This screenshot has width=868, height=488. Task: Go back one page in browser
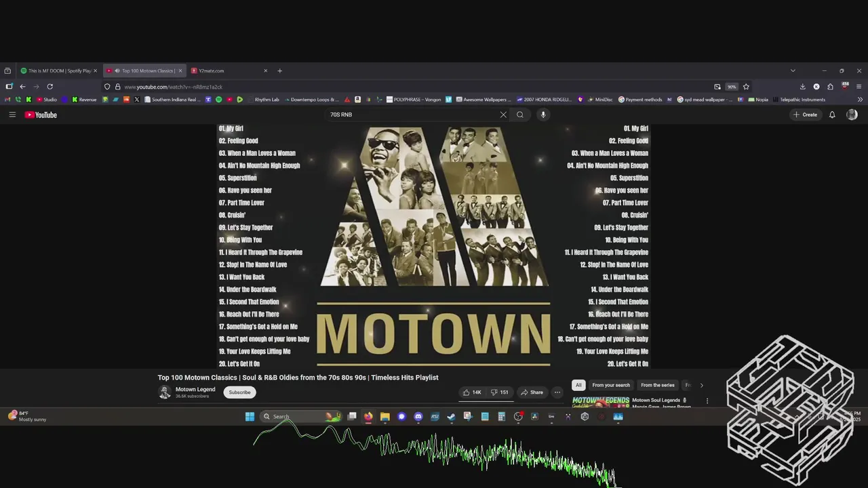tap(22, 87)
